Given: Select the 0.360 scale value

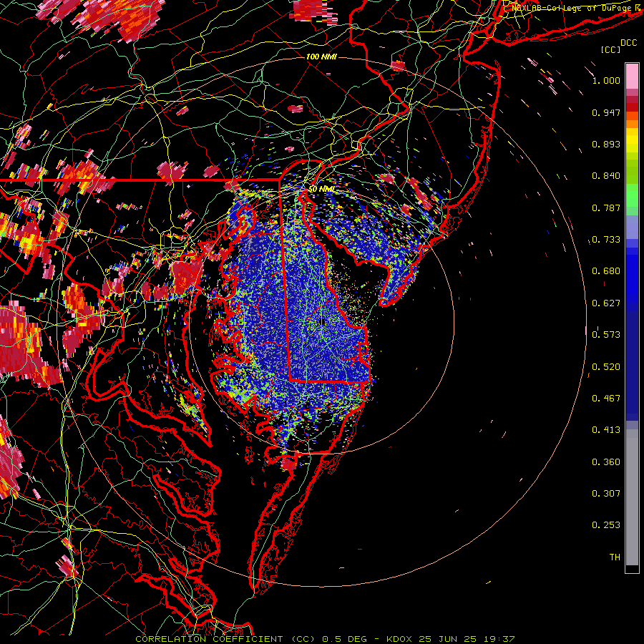Looking at the screenshot, I should tap(606, 462).
